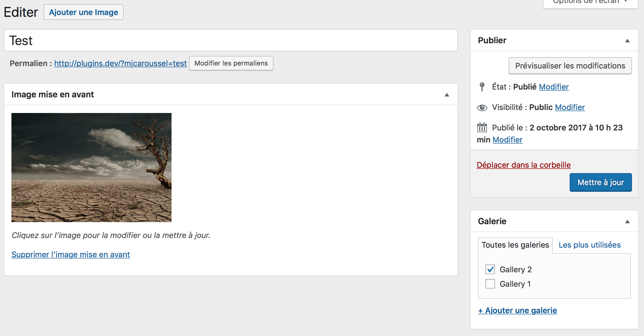Click the Ajouter une Image button
Viewport: 644px width, 336px height.
tap(84, 12)
